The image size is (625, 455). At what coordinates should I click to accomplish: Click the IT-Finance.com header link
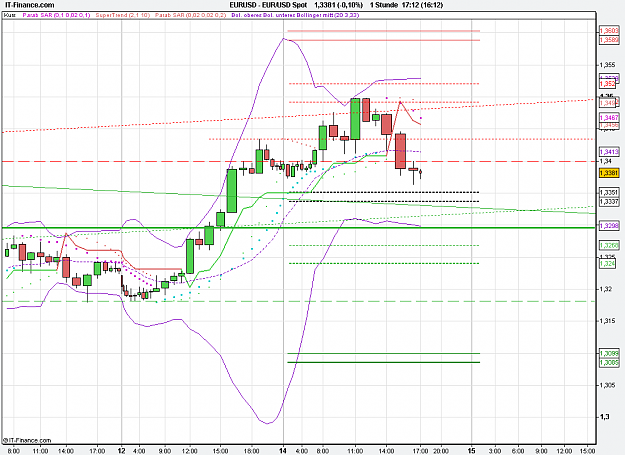coord(28,5)
